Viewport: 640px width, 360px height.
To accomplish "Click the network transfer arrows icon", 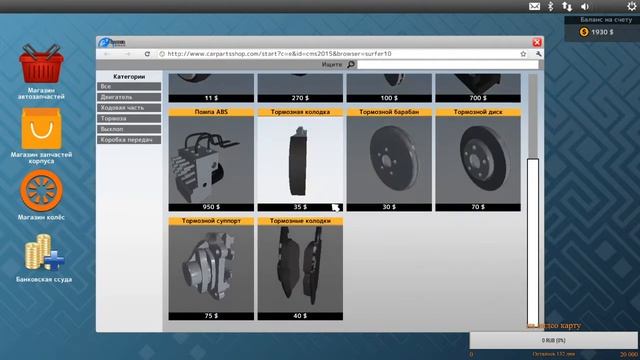I will [x=567, y=6].
